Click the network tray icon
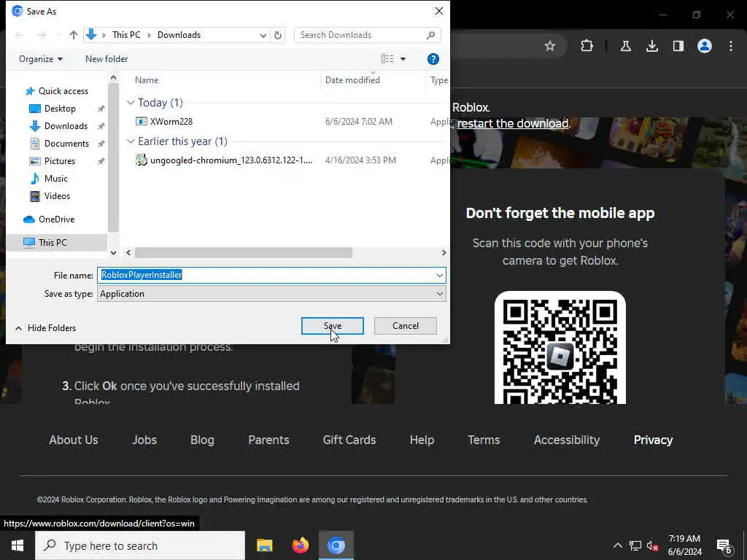Image resolution: width=747 pixels, height=560 pixels. coord(635,545)
